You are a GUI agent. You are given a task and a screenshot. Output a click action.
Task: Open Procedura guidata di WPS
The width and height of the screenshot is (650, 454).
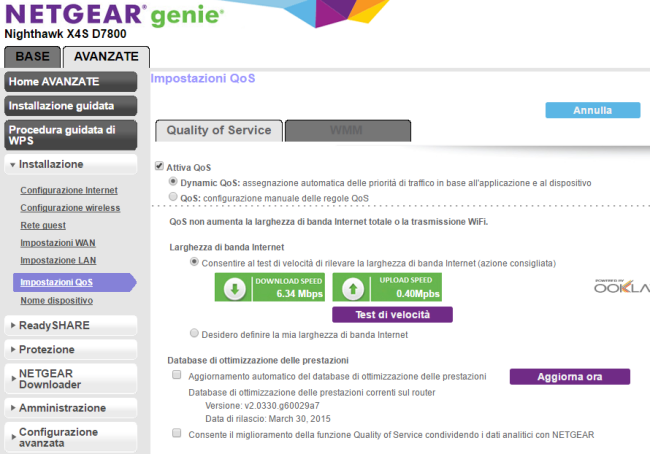click(70, 135)
